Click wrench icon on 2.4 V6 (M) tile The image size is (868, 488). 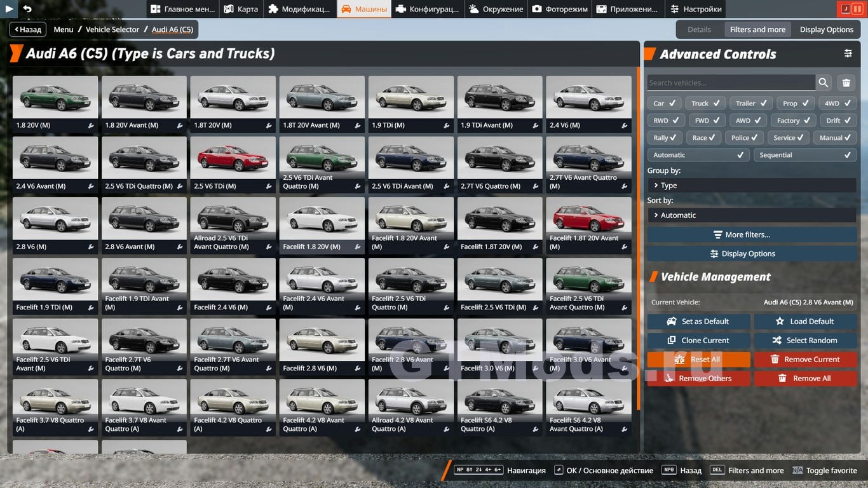[x=625, y=126]
